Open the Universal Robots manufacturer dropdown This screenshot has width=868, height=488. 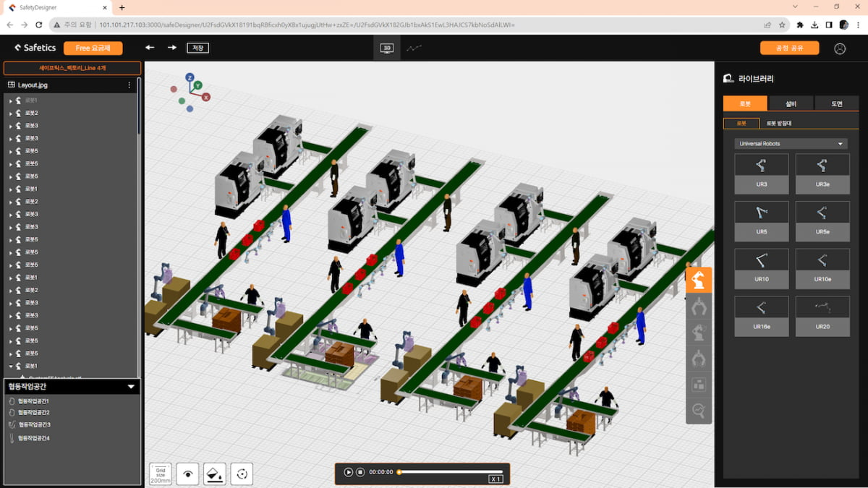tap(790, 144)
